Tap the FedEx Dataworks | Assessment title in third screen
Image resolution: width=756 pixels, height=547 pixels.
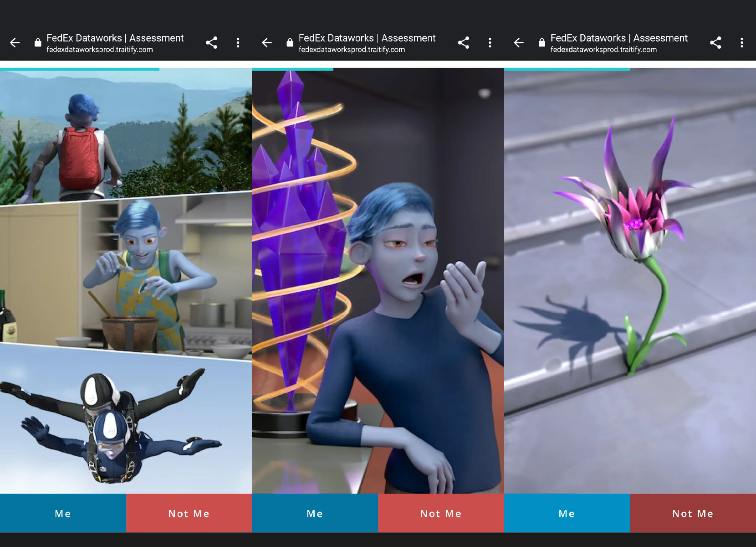coord(619,38)
